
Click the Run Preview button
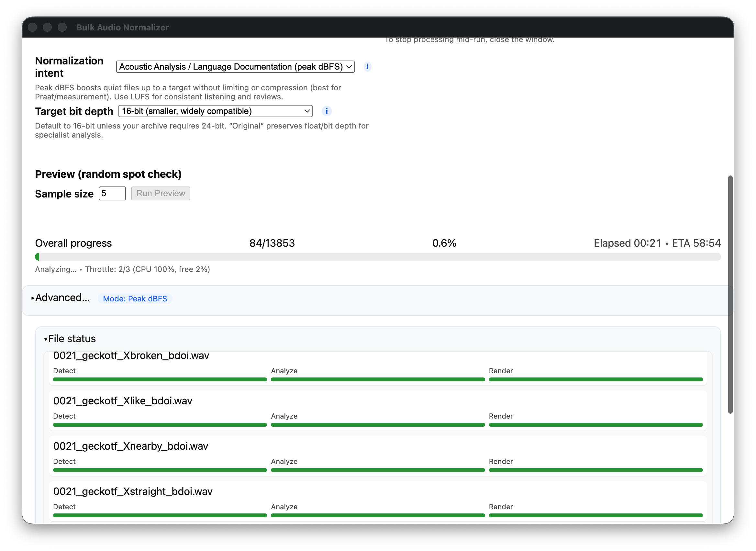(x=160, y=194)
